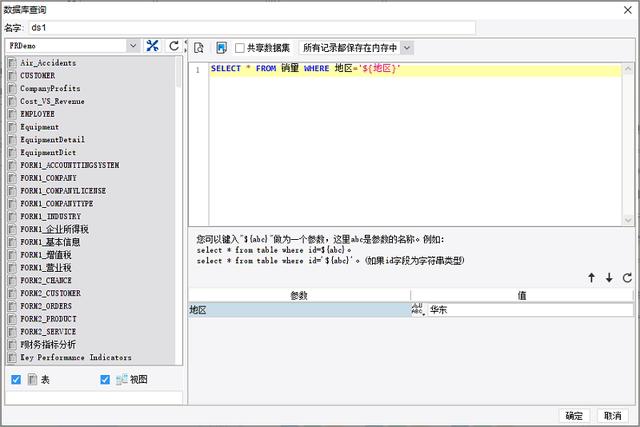Select the FORM1_增值税 table
Screen dimensions: 640x427
pyautogui.click(x=46, y=255)
